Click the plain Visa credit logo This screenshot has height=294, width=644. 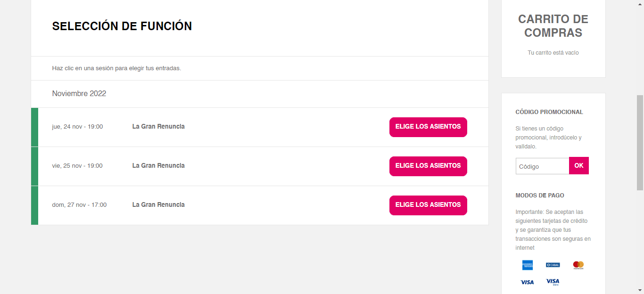point(527,282)
